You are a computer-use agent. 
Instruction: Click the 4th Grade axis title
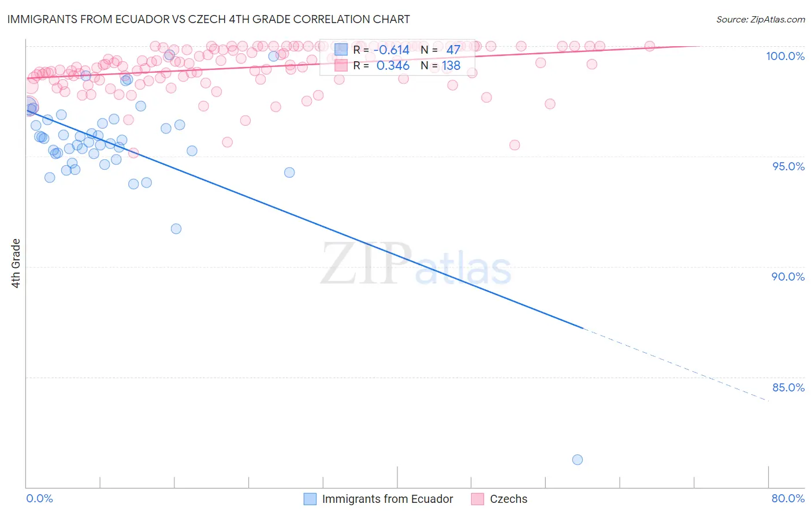tap(16, 263)
